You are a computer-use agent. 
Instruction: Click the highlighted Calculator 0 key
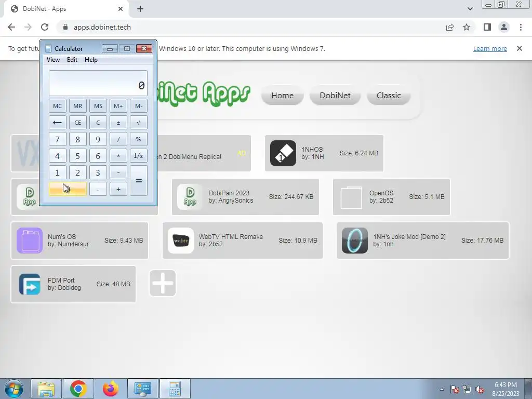pyautogui.click(x=68, y=189)
